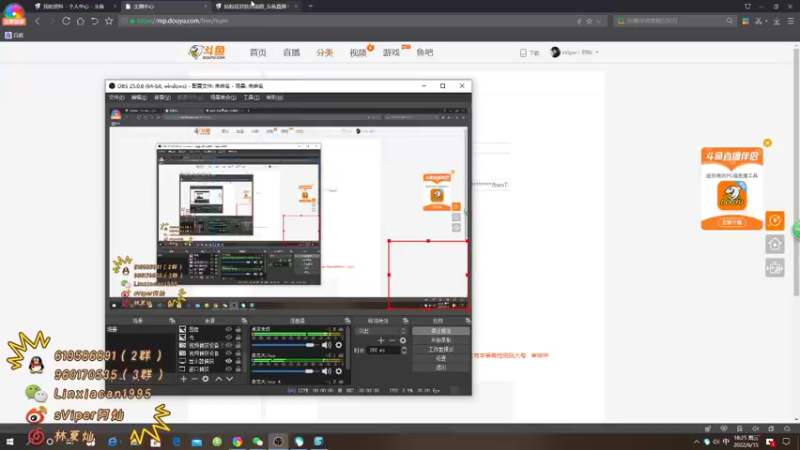This screenshot has height=450, width=800.
Task: Click the orange play icon on right sidebar
Action: point(774,221)
